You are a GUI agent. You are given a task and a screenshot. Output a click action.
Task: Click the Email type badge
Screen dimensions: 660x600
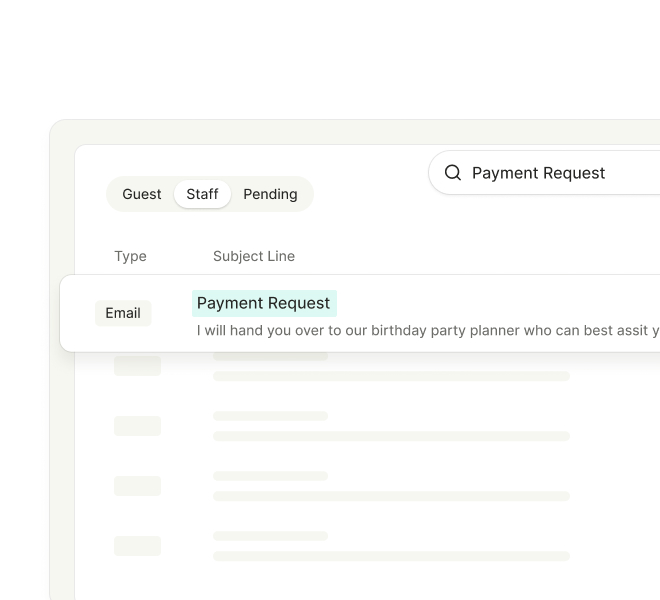[123, 313]
